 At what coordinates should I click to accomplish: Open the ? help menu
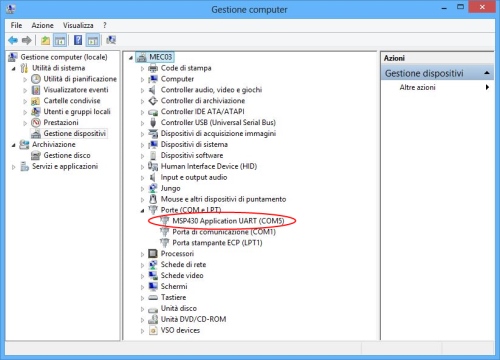[x=105, y=25]
